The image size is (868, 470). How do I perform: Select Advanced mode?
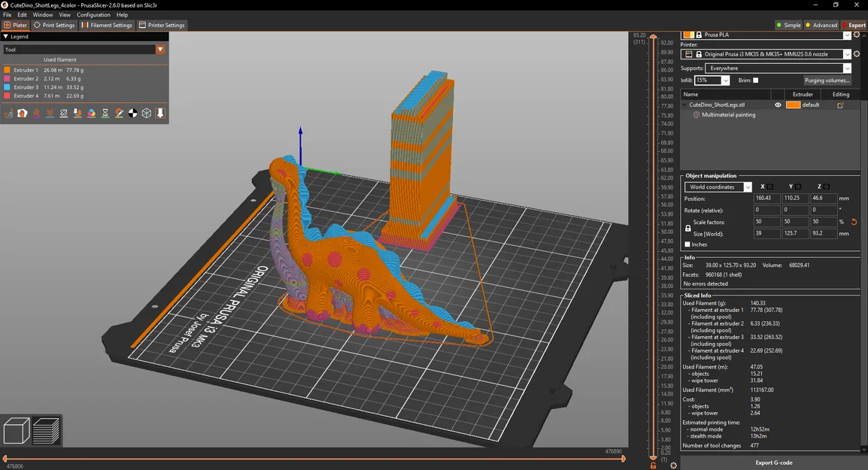pyautogui.click(x=821, y=25)
